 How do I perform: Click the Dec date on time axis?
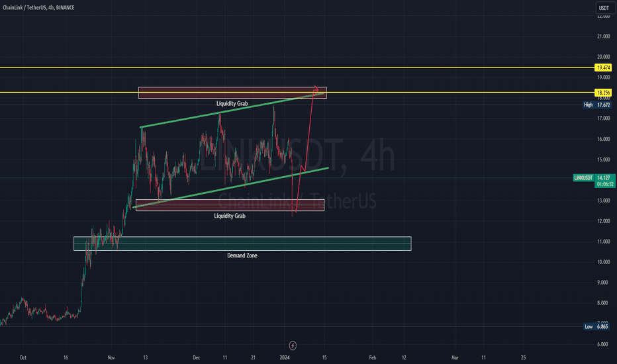click(197, 357)
